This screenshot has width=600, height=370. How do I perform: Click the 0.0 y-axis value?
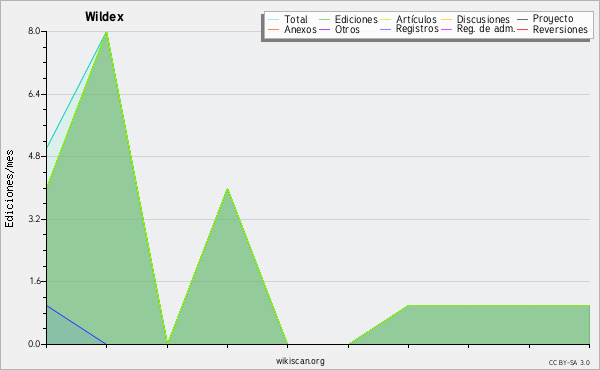[34, 344]
